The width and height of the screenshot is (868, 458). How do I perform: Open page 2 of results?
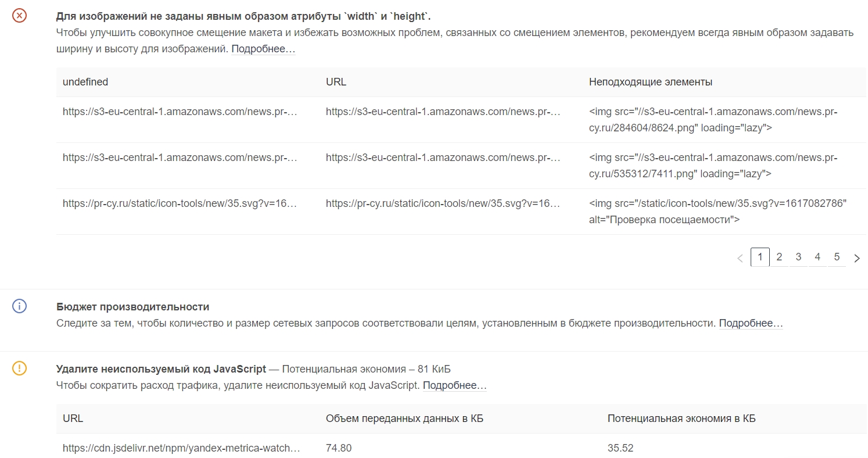pyautogui.click(x=779, y=257)
